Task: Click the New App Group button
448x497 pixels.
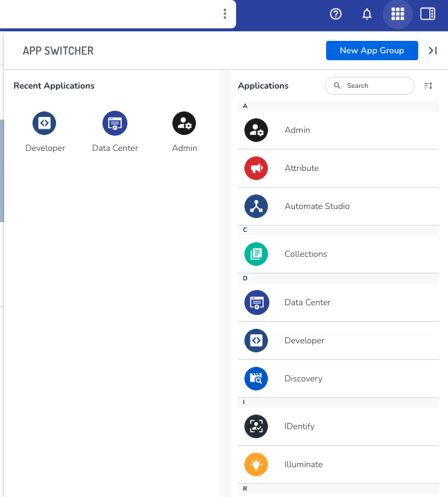Action: coord(372,51)
